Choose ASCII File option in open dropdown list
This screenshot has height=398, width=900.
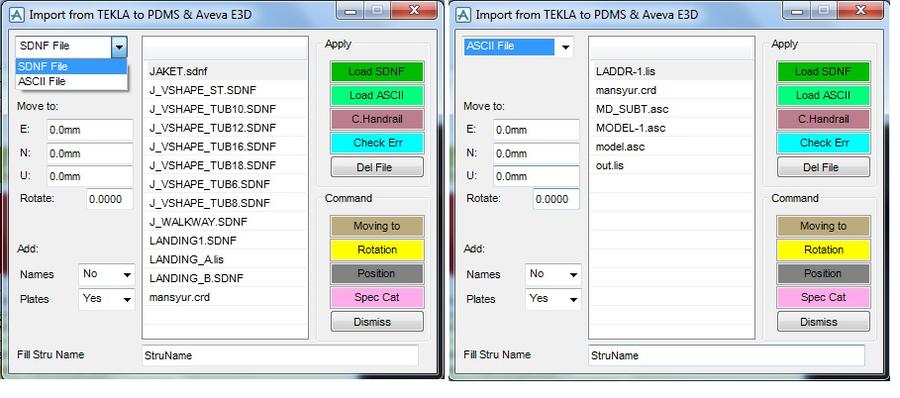tap(71, 82)
